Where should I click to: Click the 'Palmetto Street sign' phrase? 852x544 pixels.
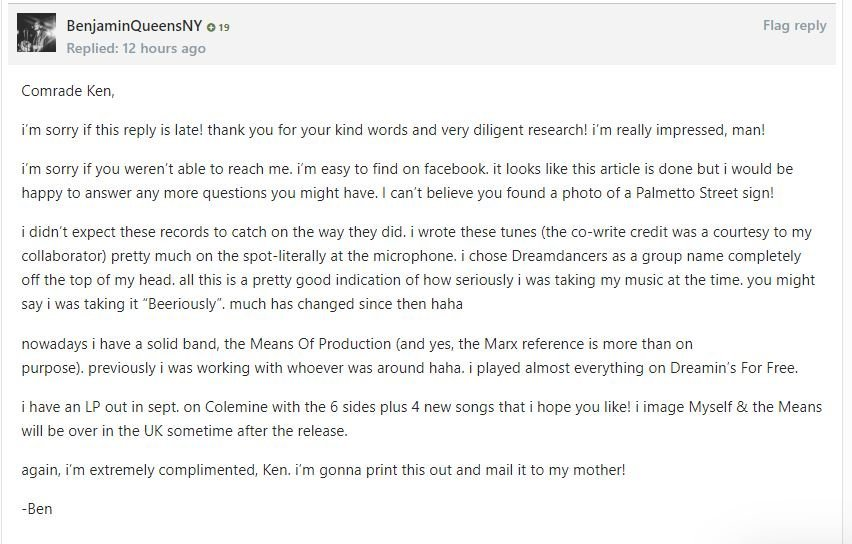click(704, 193)
